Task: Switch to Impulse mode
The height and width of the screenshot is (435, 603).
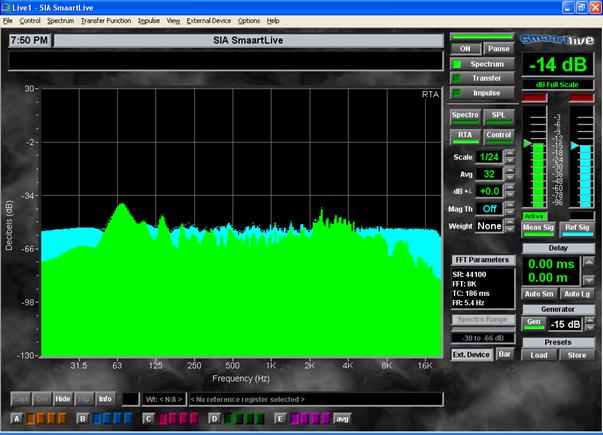Action: 486,92
